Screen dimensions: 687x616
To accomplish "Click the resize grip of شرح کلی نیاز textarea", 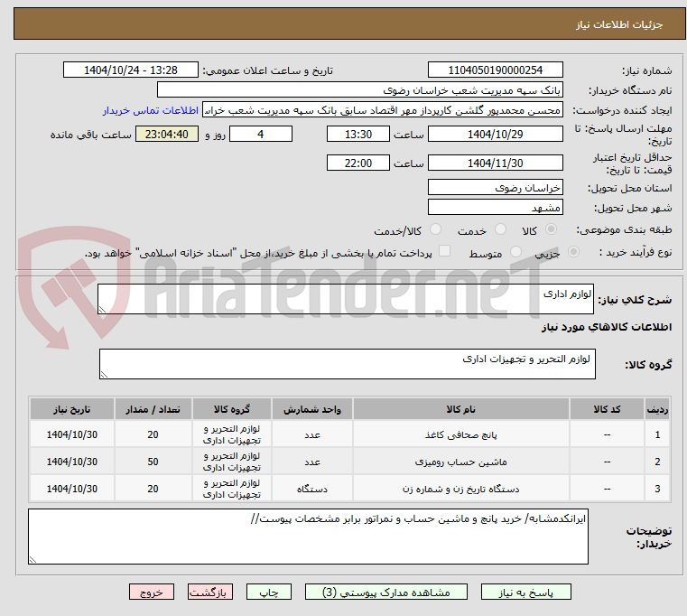I will click(103, 310).
